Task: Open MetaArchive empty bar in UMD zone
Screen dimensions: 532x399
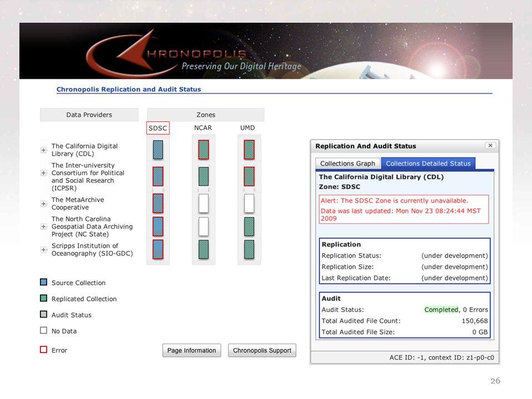Action: pyautogui.click(x=249, y=203)
